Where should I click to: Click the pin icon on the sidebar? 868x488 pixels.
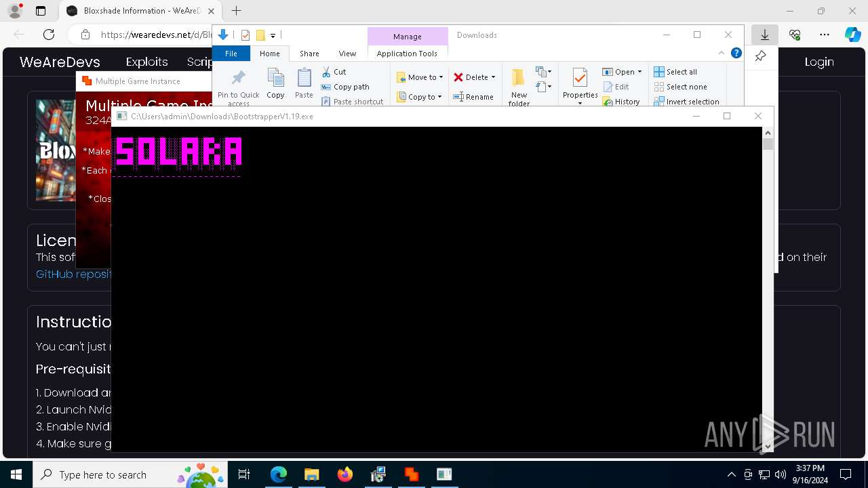760,56
